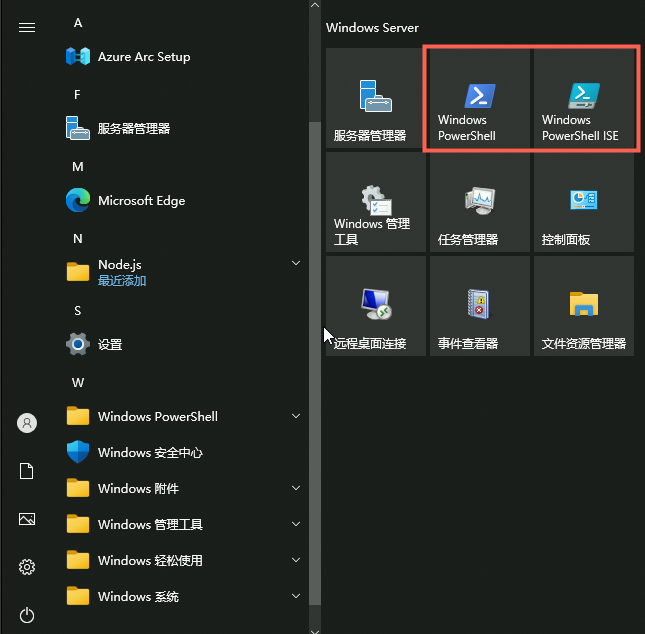Open Settings gear in the sidebar
Screen dimensions: 645x634
[27, 567]
